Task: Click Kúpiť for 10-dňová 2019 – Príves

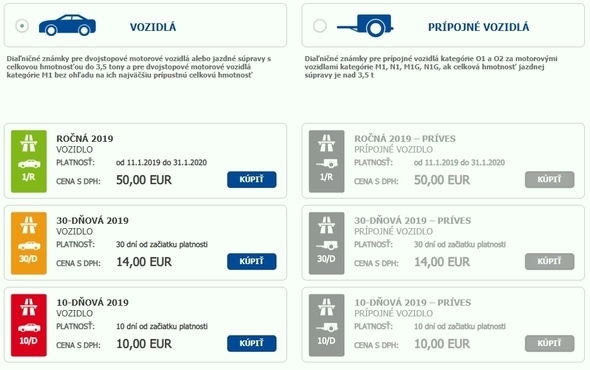Action: click(549, 343)
